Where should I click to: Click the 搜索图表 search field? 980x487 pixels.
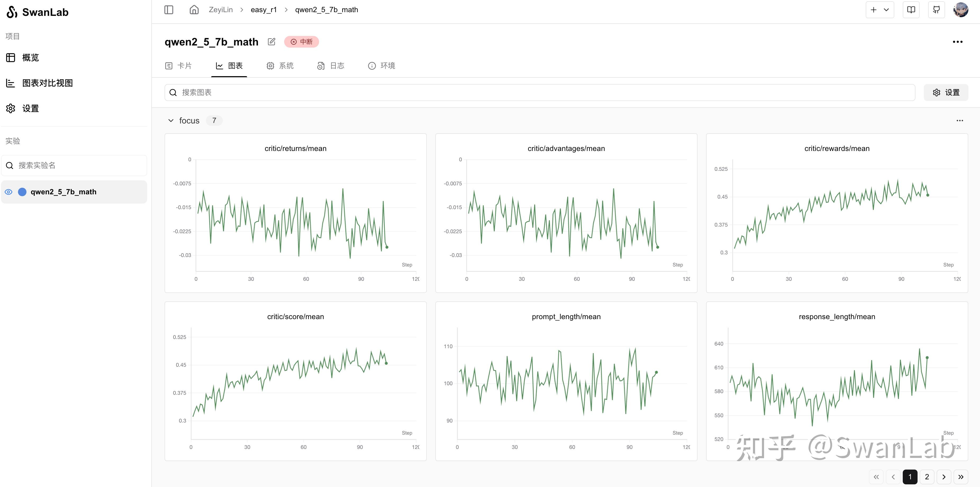(539, 93)
